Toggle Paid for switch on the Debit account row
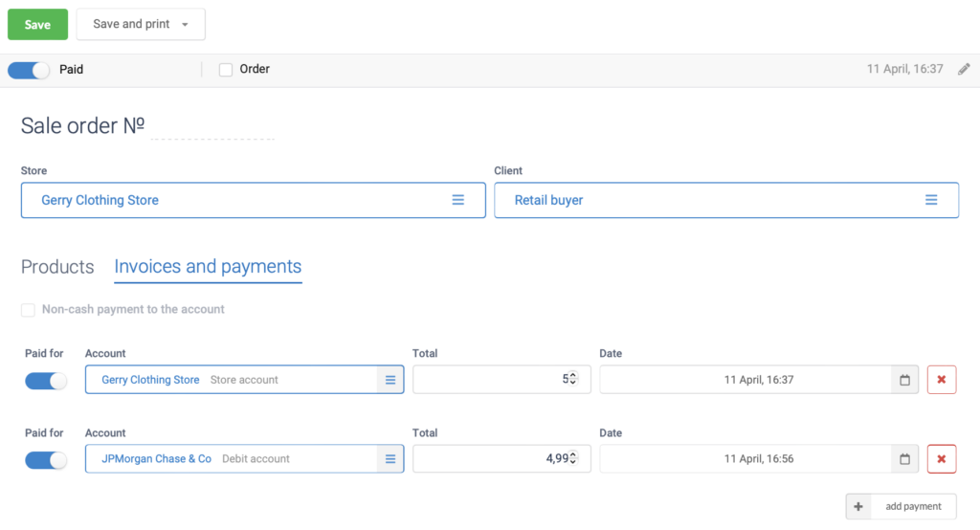The width and height of the screenshot is (980, 530). pyautogui.click(x=46, y=460)
